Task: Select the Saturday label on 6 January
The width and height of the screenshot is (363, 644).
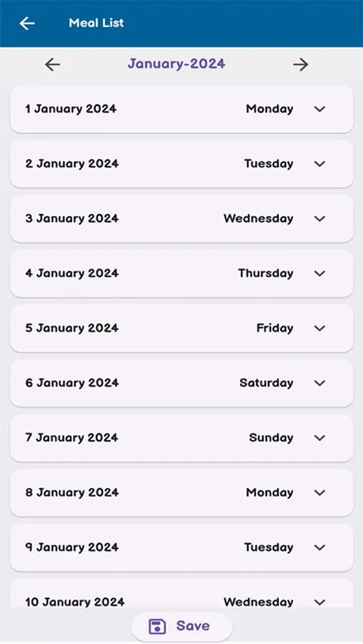Action: click(266, 383)
